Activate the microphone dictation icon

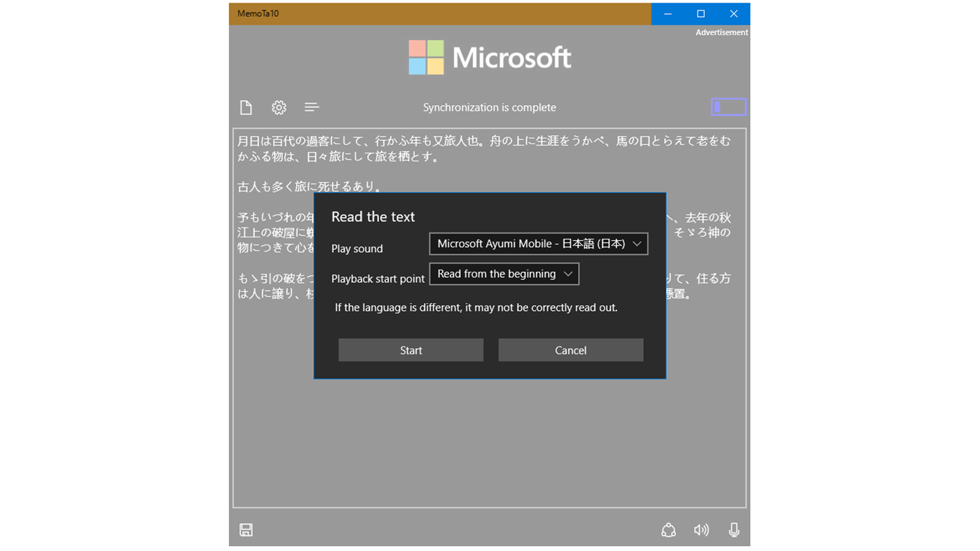pos(733,530)
